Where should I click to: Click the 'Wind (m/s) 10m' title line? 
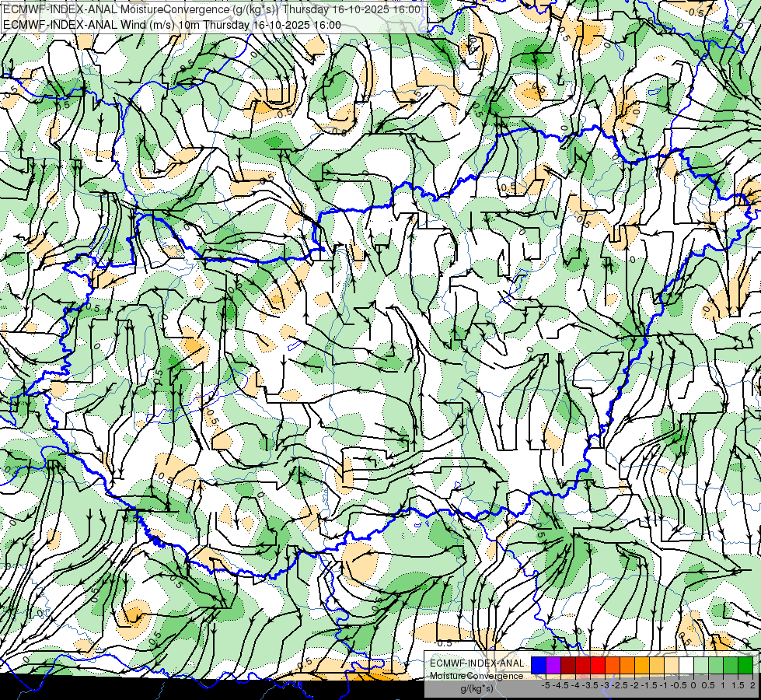[172, 25]
